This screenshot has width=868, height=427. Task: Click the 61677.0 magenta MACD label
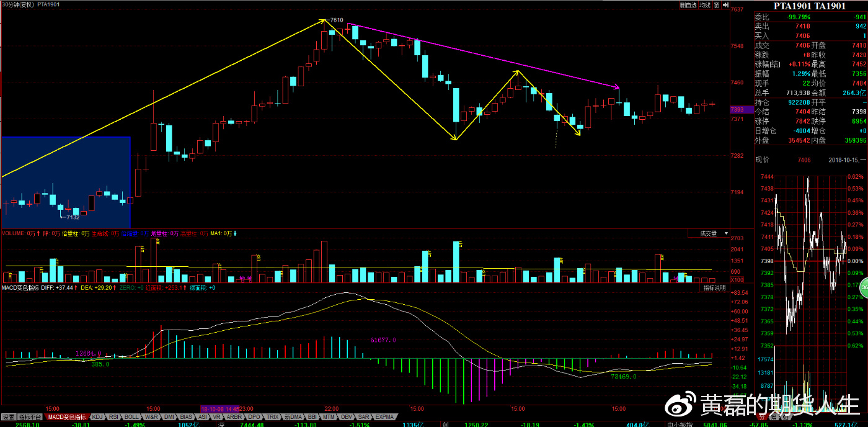pyautogui.click(x=383, y=340)
